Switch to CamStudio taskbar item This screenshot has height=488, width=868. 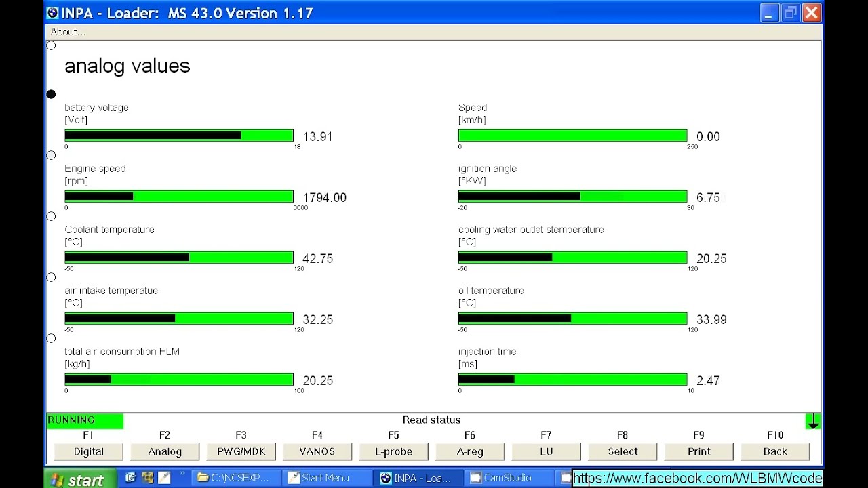pos(509,478)
